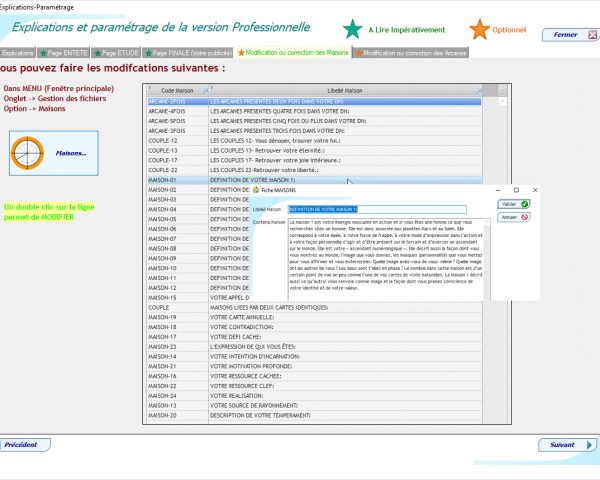This screenshot has width=600, height=480.
Task: Sort by the Code Maison column header
Action: (x=177, y=91)
